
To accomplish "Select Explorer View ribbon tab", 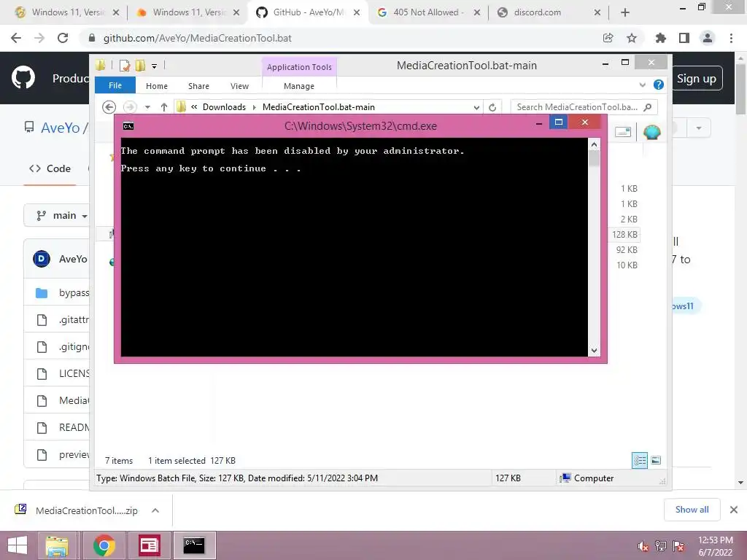I will pyautogui.click(x=239, y=86).
